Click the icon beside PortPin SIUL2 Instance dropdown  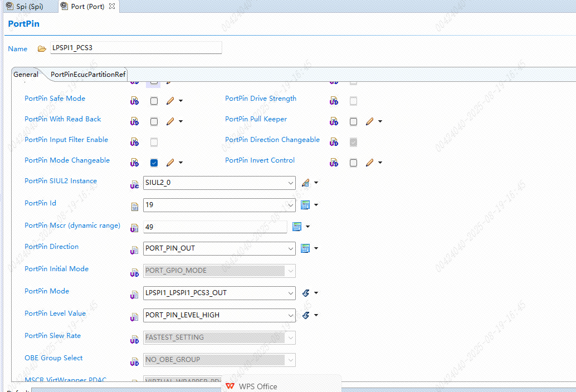(306, 183)
